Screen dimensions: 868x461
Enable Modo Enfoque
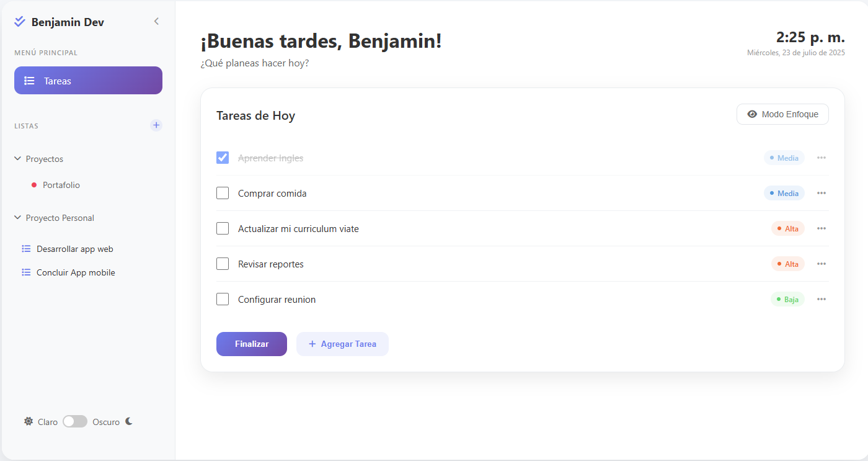coord(782,114)
